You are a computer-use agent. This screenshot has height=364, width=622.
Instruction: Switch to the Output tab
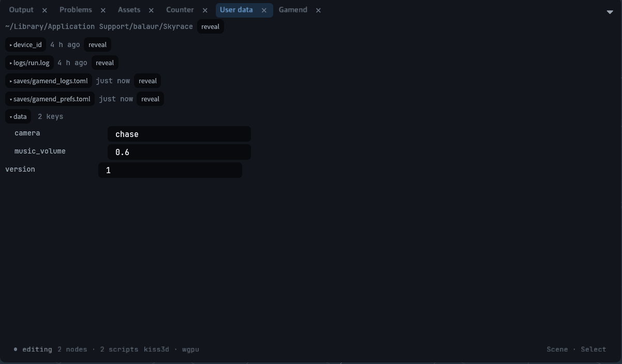pyautogui.click(x=21, y=10)
